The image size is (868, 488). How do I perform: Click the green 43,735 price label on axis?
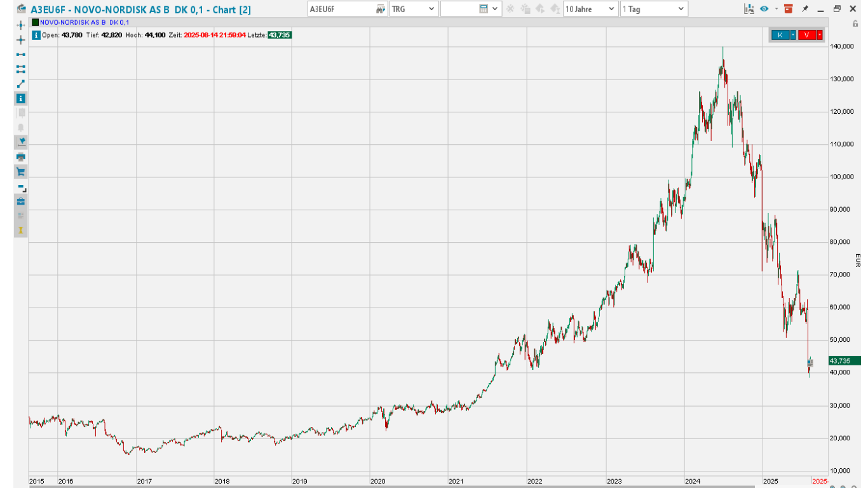pyautogui.click(x=844, y=360)
